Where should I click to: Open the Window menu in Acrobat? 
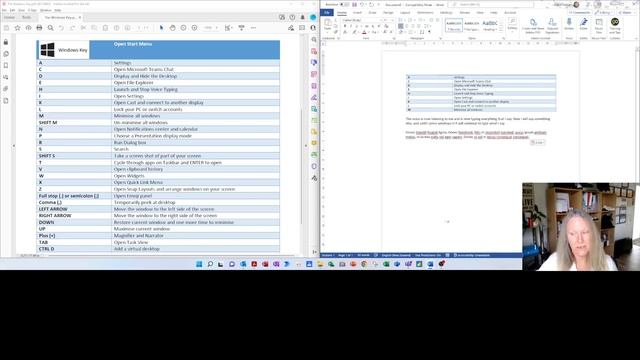(x=46, y=10)
